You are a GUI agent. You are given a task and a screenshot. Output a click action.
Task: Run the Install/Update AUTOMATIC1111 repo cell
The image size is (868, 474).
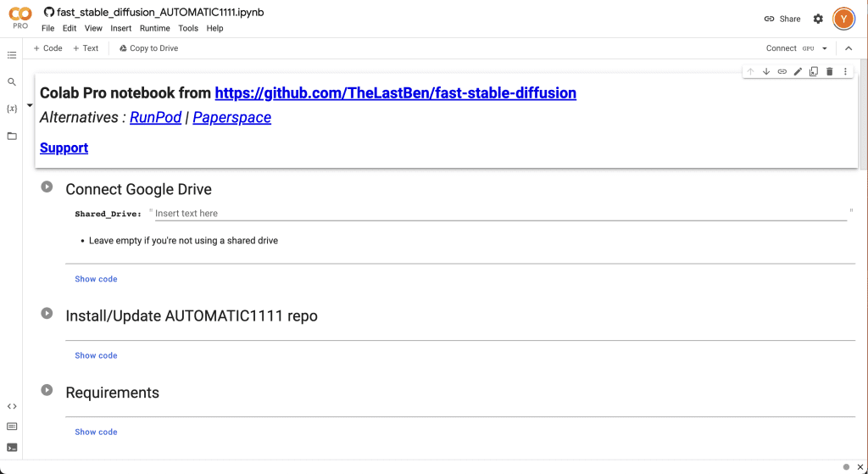click(x=47, y=314)
